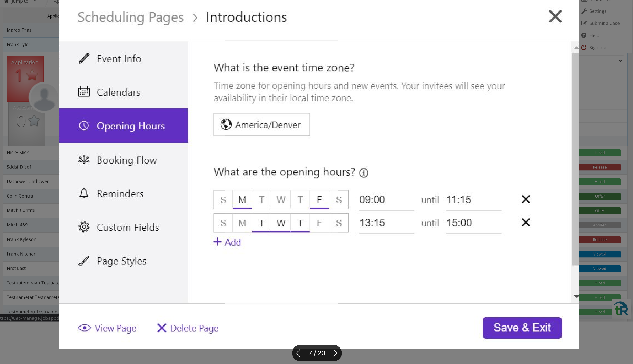
Task: Select Page Styles in the sidebar
Action: pyautogui.click(x=122, y=261)
